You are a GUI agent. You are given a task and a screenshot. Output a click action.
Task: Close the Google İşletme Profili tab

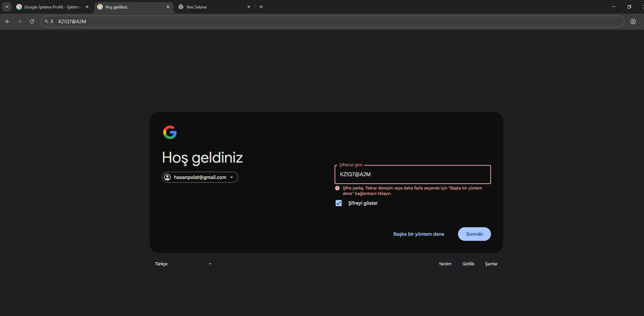(87, 7)
